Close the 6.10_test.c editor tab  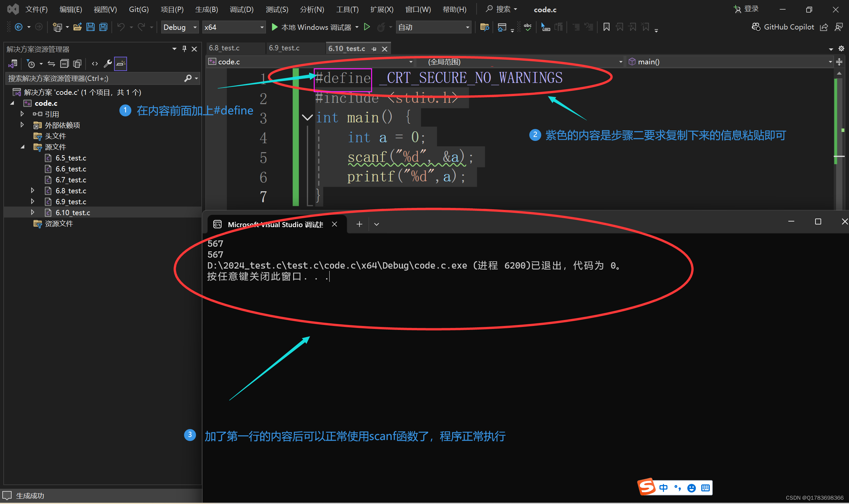[x=384, y=49]
